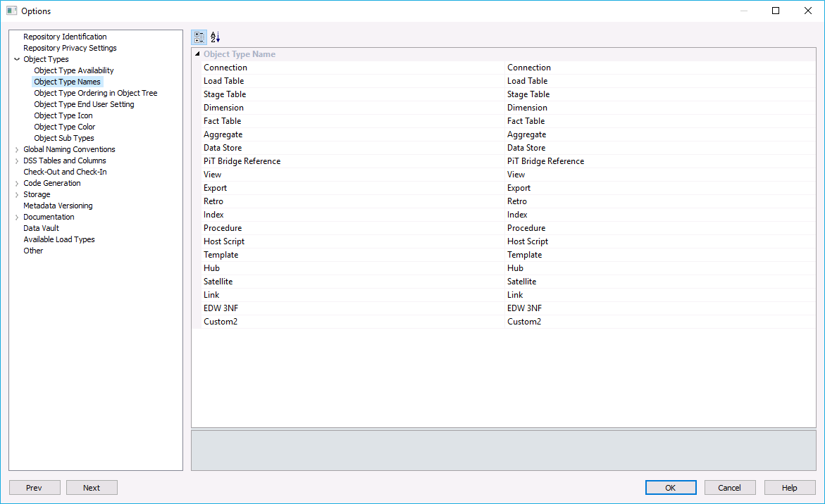Select the Satellite property label

pos(218,282)
